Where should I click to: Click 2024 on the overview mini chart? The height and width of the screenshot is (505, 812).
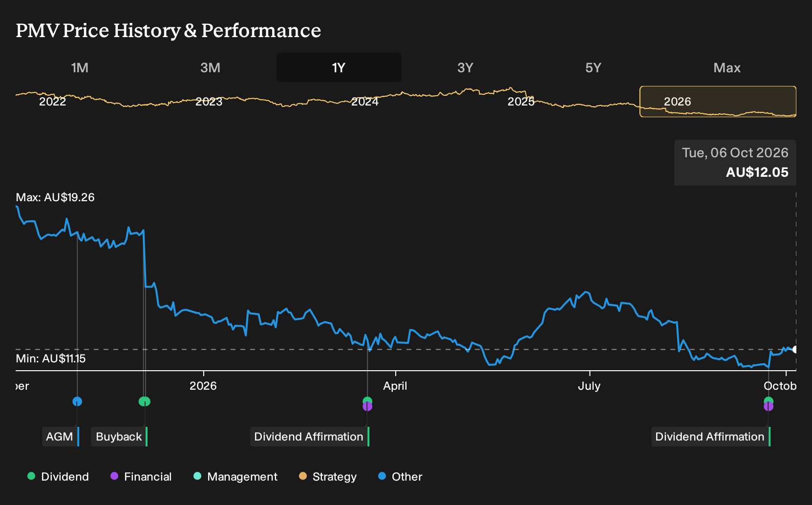coord(365,102)
